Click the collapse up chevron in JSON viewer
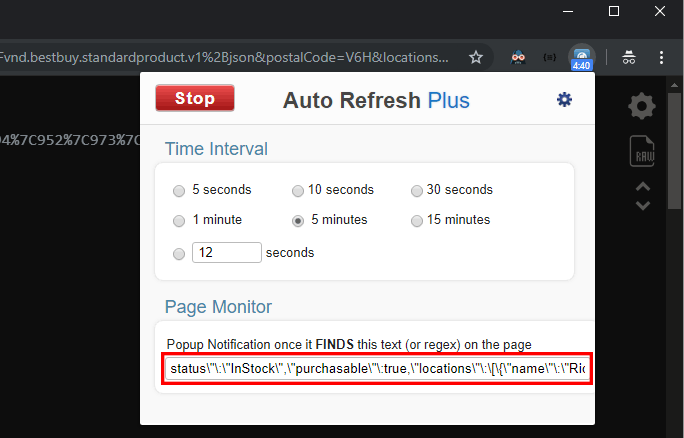 point(643,187)
